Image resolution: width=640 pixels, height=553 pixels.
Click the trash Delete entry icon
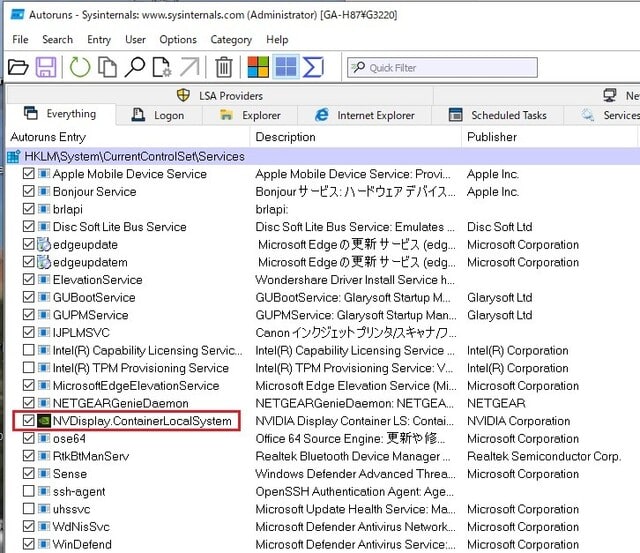(224, 67)
